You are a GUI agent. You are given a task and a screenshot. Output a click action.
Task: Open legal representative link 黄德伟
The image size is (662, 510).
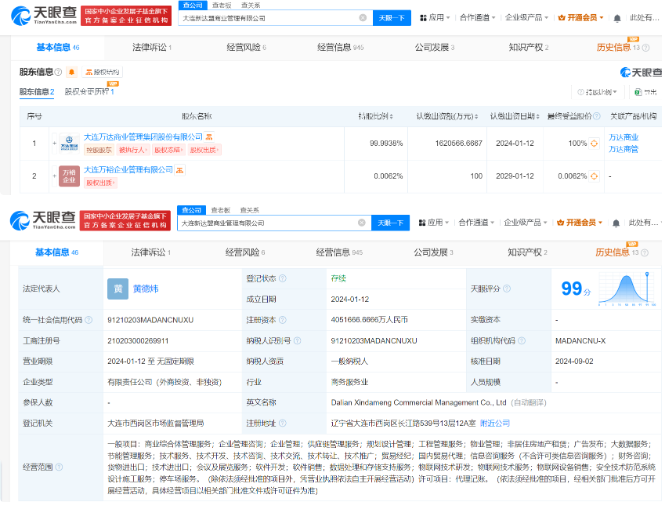click(x=146, y=289)
